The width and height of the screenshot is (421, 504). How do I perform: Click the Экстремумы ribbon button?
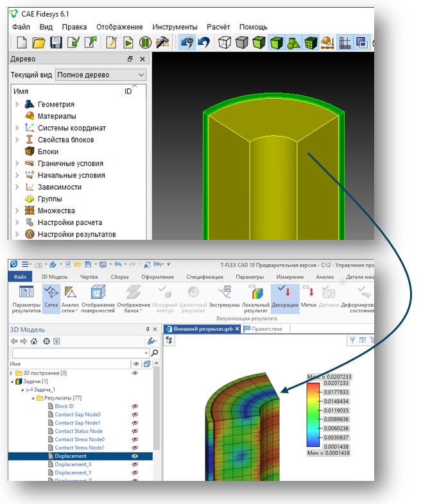click(225, 296)
